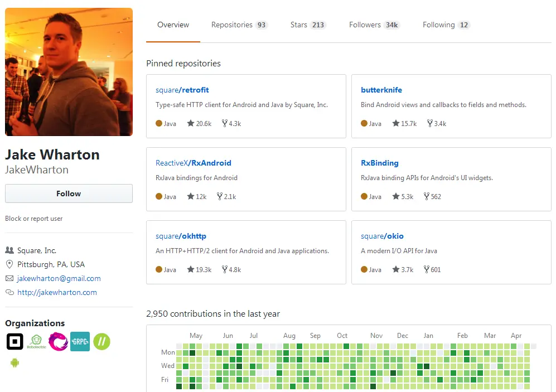Image resolution: width=556 pixels, height=392 pixels.
Task: Click the JakeWharton username text
Action: pyautogui.click(x=36, y=170)
